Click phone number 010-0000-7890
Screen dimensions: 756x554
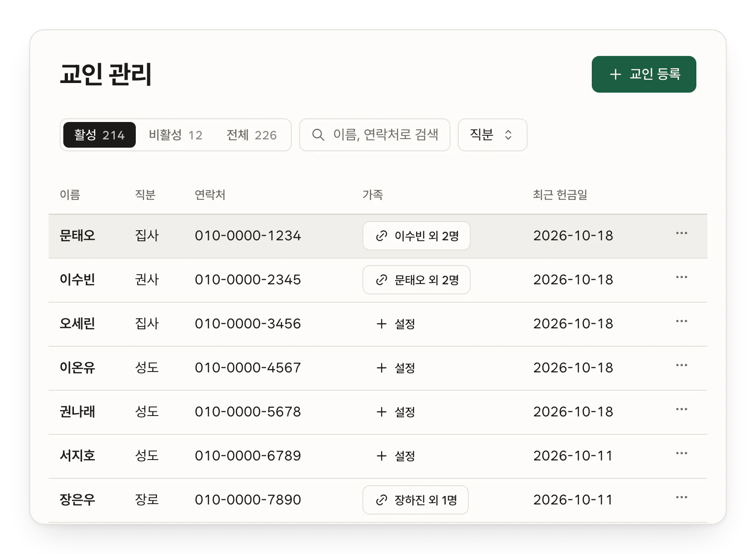pyautogui.click(x=248, y=500)
